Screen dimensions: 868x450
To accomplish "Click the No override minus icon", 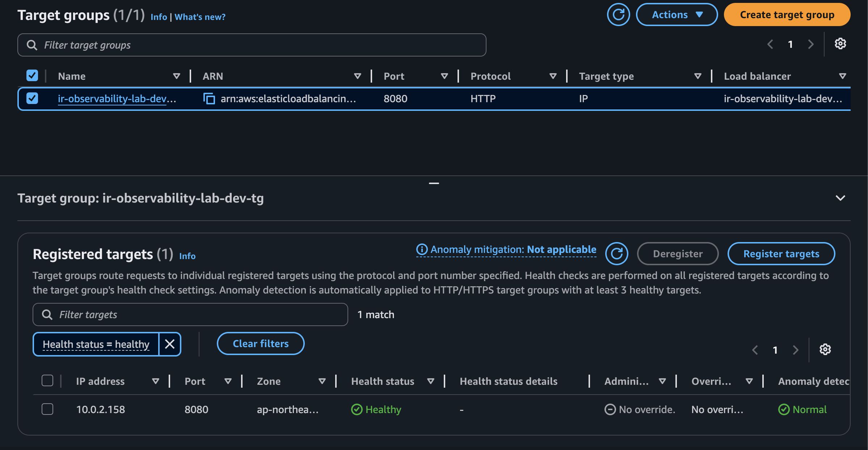I will pyautogui.click(x=610, y=409).
